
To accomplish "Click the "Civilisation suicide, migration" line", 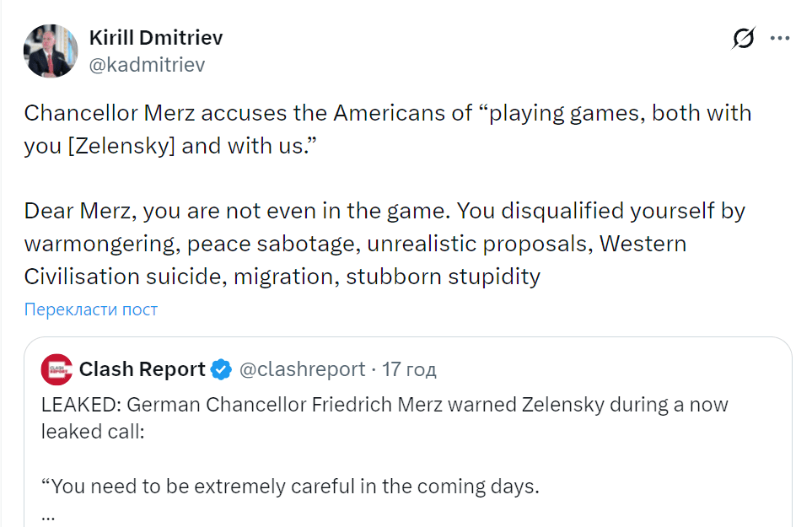I will click(x=282, y=276).
